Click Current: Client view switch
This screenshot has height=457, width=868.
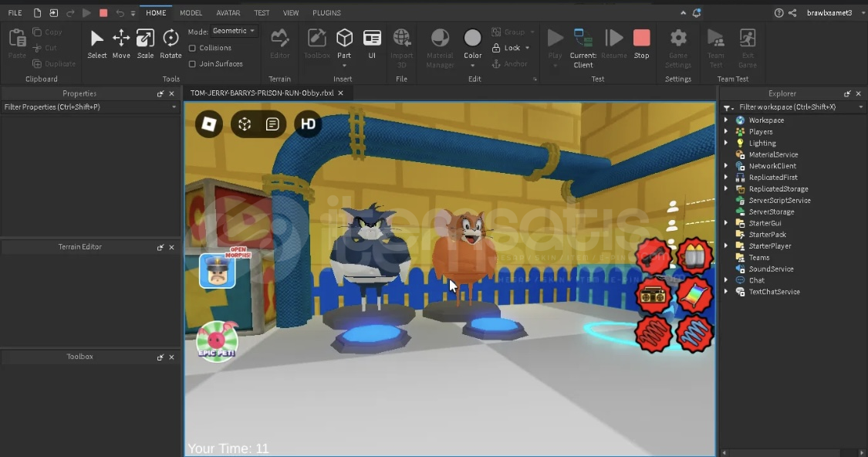583,49
